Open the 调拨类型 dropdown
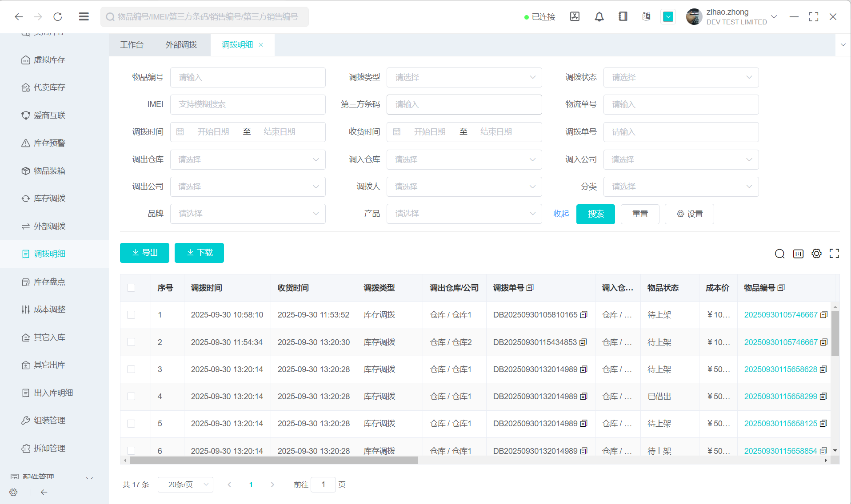Screen dimensions: 851x504 tap(464, 77)
